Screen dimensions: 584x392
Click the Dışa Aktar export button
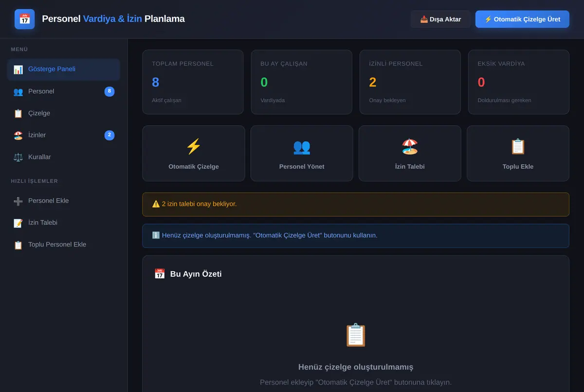pyautogui.click(x=440, y=19)
